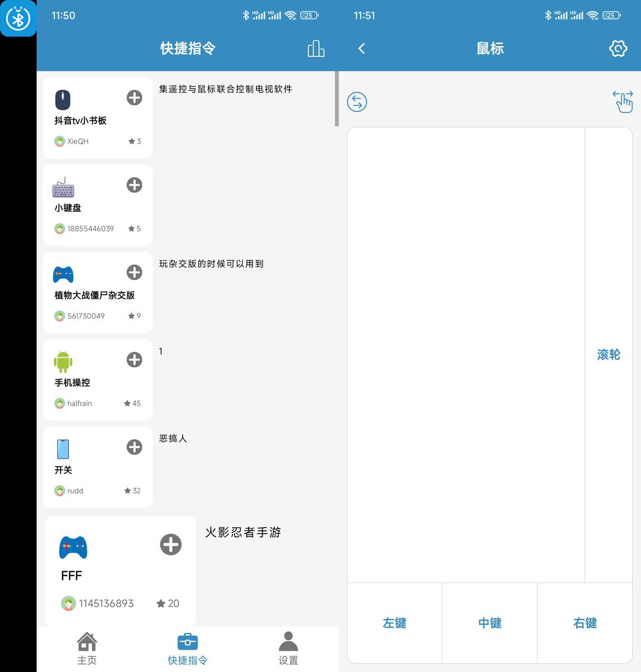Add the 抖音tv小书板 shortcut with plus icon
This screenshot has width=641, height=672.
[134, 97]
